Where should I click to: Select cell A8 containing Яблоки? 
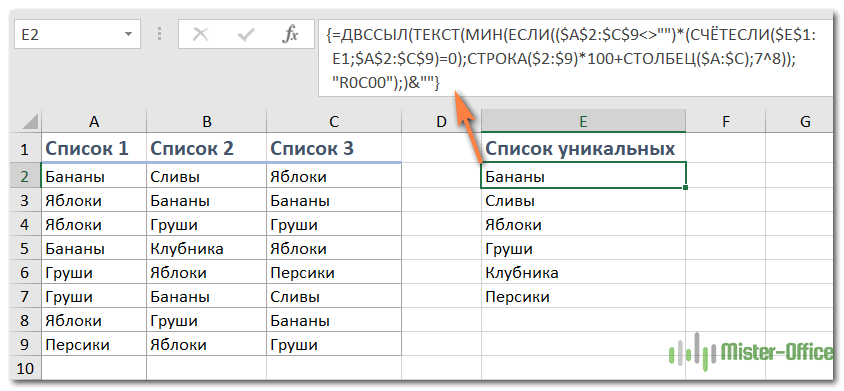click(94, 321)
